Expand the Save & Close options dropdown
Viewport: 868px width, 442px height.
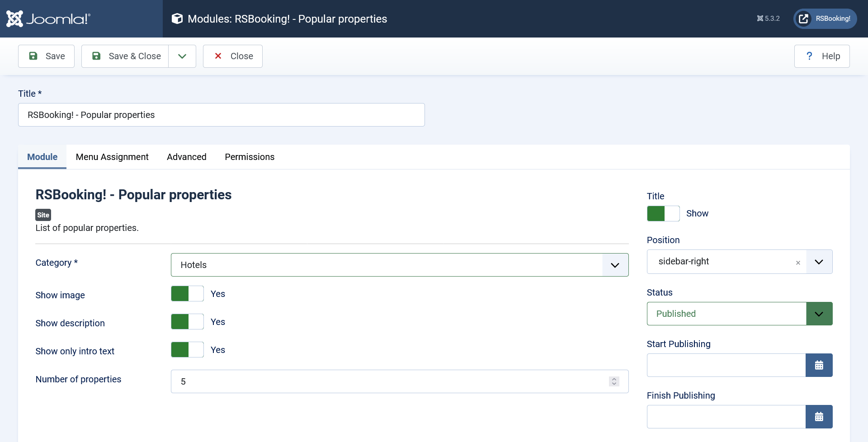click(x=182, y=56)
